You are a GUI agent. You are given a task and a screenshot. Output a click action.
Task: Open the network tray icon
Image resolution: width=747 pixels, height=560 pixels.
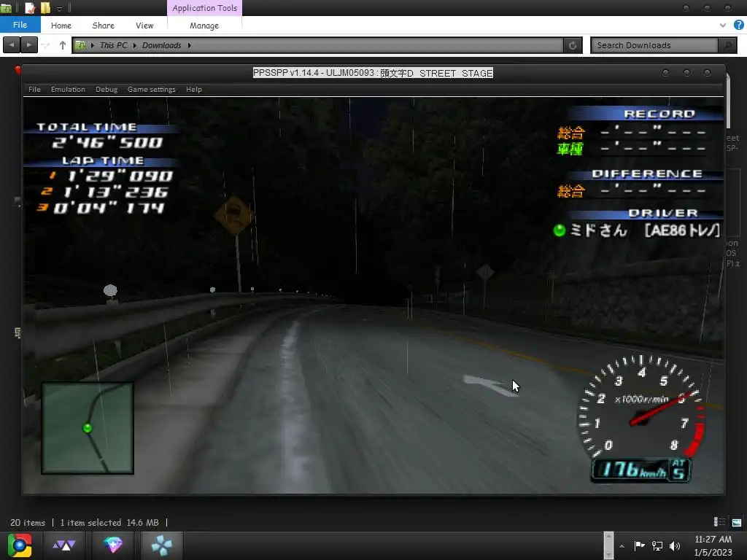[x=657, y=545]
